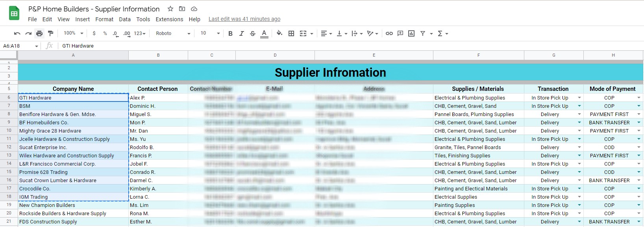Open the Extensions menu
Screen dimensions: 644x227
(169, 19)
